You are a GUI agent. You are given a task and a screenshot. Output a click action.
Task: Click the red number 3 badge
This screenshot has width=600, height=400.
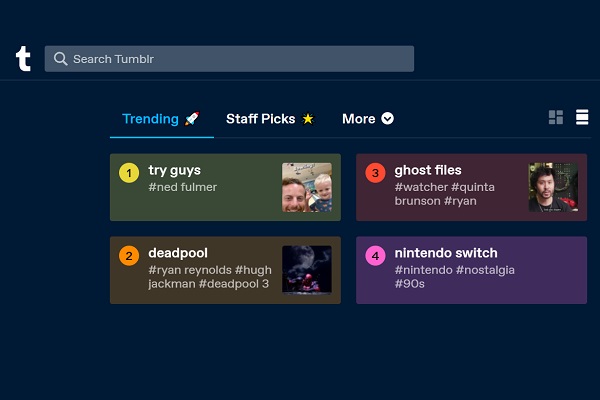pos(375,173)
